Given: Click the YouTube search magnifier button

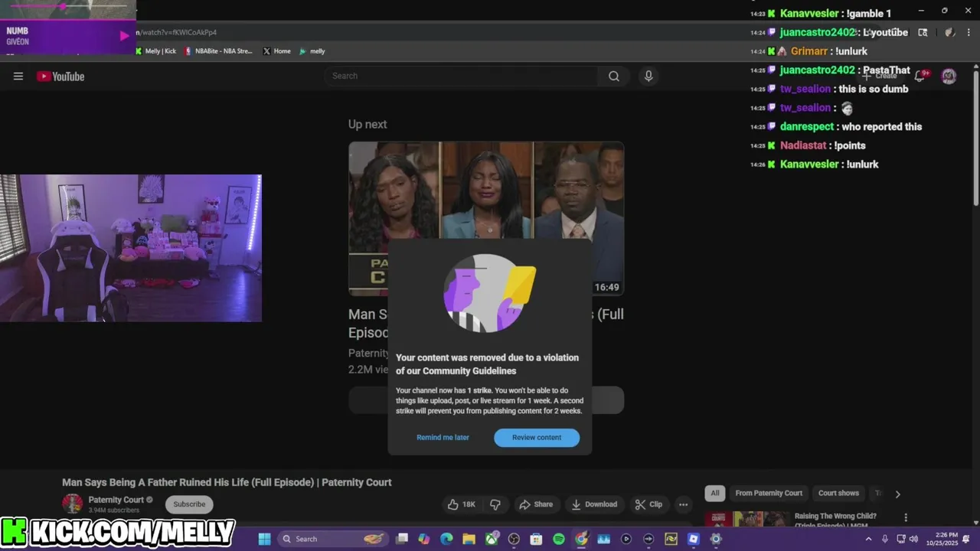Looking at the screenshot, I should (x=614, y=76).
